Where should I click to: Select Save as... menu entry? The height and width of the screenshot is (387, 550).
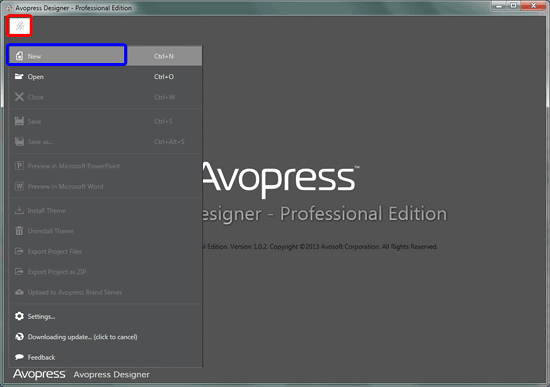pos(105,141)
